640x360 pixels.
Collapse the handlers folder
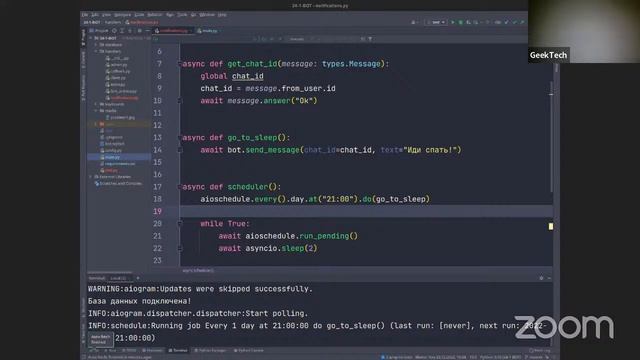coord(96,51)
